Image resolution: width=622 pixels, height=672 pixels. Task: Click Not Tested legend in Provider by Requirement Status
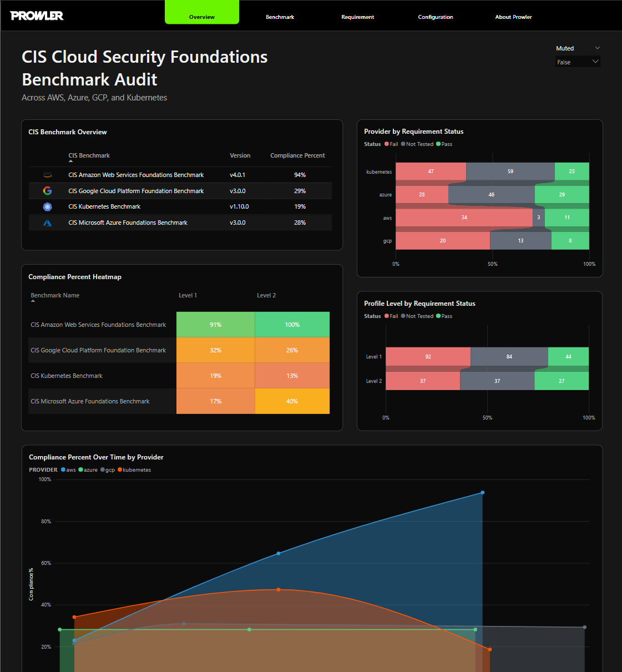(x=417, y=144)
